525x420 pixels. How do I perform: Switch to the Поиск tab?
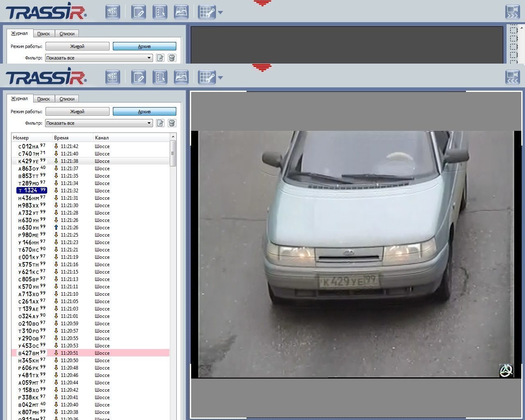click(44, 98)
